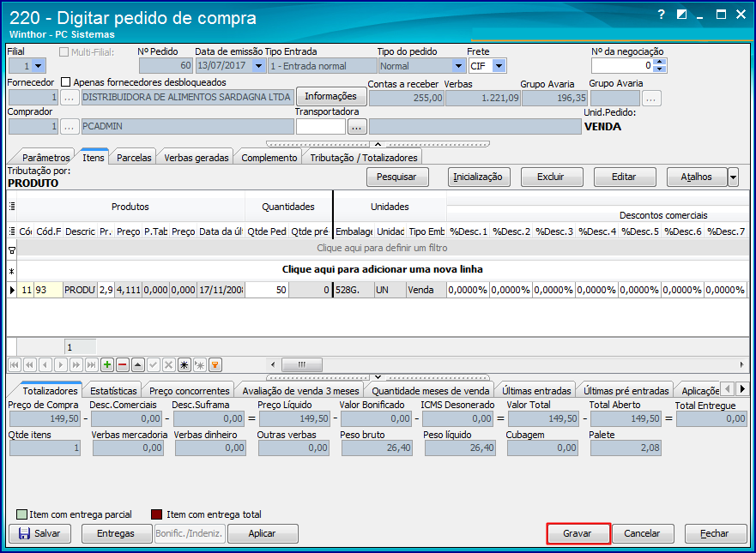Open the Tipo do pedido dropdown
The height and width of the screenshot is (553, 756).
coord(458,66)
